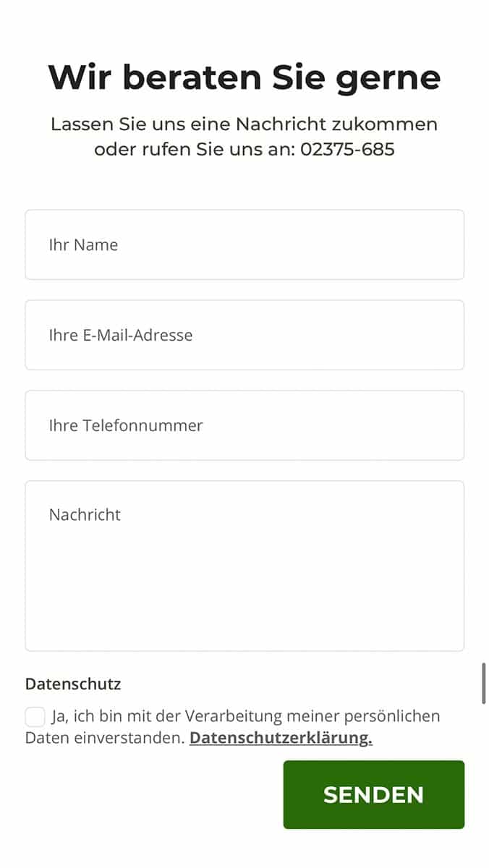Click the 'oder rufen Sie uns an' text
Viewport: 489px width, 868px height.
click(195, 150)
